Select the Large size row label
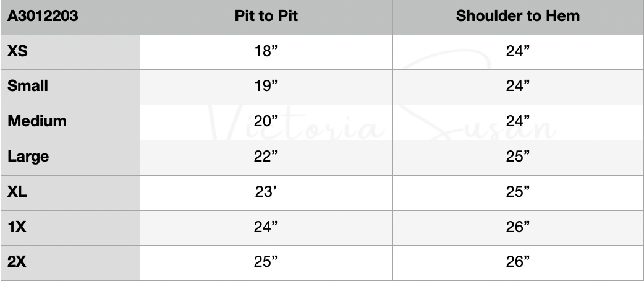 pos(28,157)
